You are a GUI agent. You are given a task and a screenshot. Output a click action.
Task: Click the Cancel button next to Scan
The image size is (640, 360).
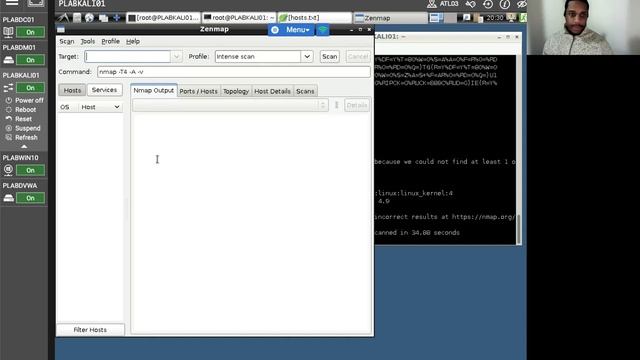[x=358, y=56]
